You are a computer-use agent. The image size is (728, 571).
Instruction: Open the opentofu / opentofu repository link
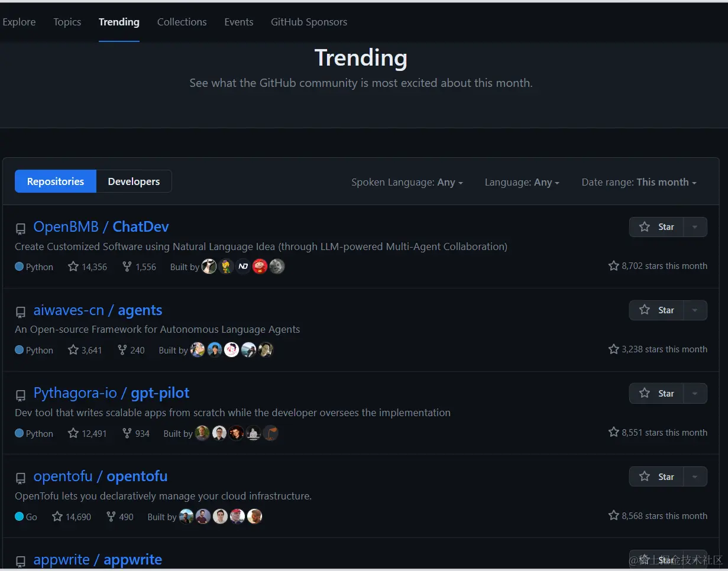[x=101, y=476]
